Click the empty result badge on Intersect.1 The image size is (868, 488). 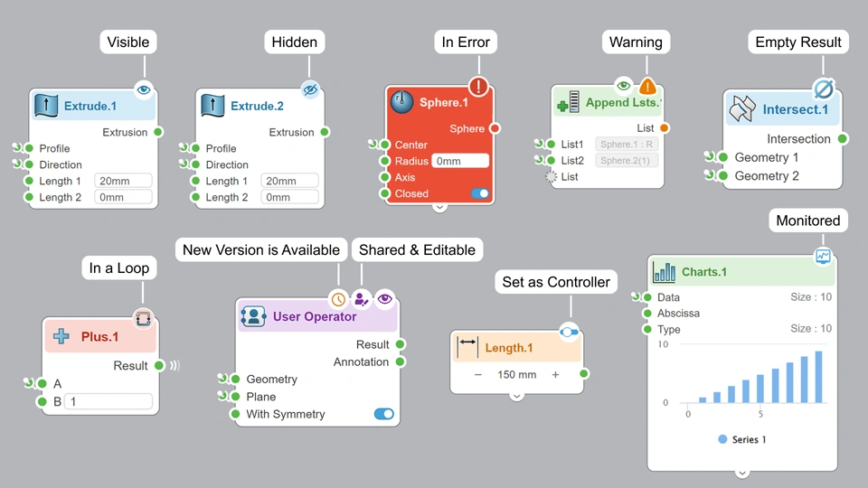[x=823, y=89]
